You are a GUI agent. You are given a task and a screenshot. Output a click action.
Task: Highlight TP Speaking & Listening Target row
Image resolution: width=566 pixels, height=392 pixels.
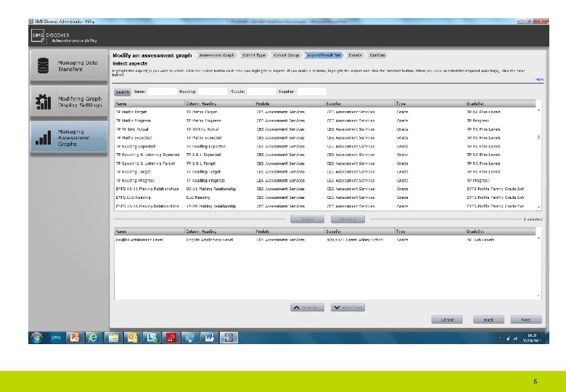tap(325, 163)
